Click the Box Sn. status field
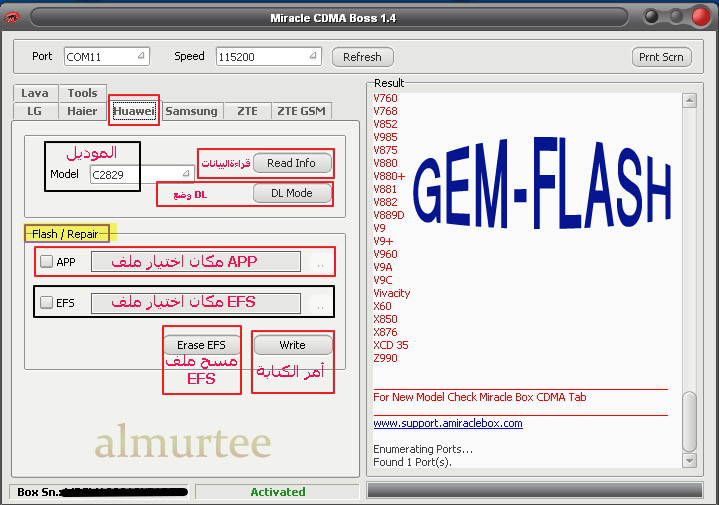This screenshot has height=505, width=719. (x=99, y=492)
